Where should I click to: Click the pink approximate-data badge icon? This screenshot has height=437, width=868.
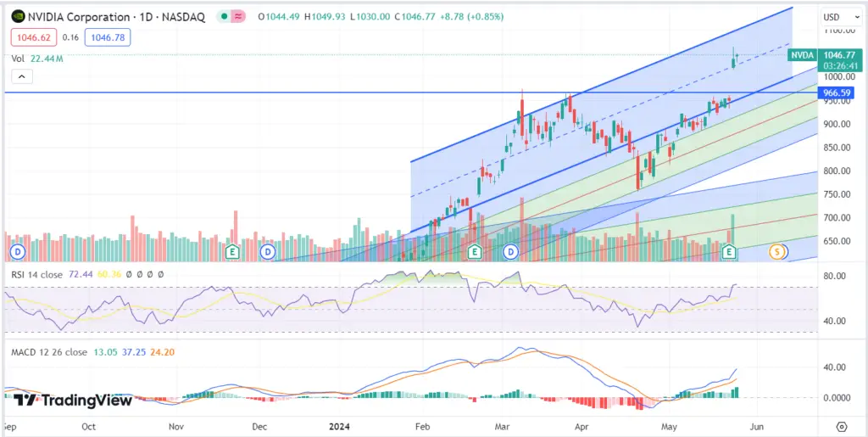[238, 17]
